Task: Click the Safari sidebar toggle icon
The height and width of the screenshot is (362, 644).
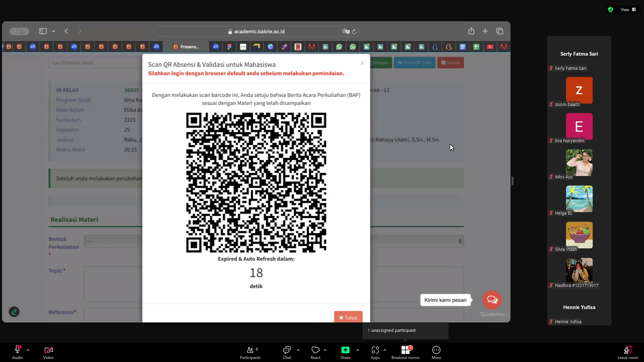Action: [x=43, y=31]
